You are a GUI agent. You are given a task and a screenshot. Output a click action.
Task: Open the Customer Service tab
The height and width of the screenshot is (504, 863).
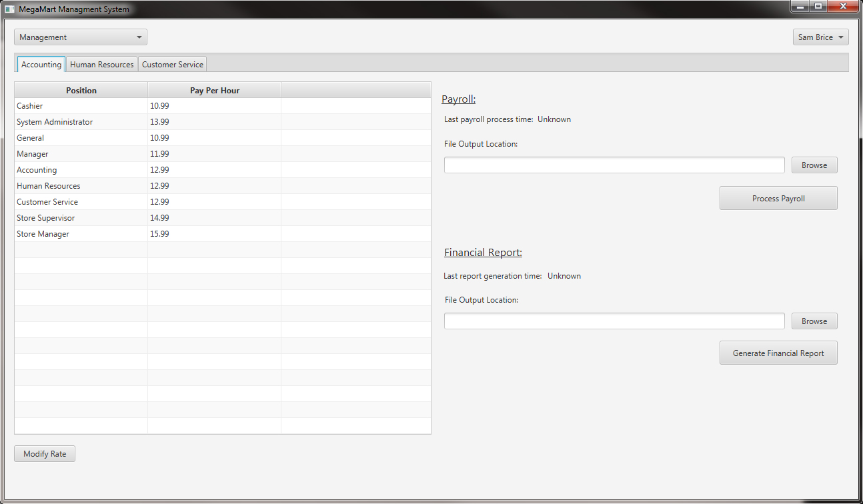[172, 65]
